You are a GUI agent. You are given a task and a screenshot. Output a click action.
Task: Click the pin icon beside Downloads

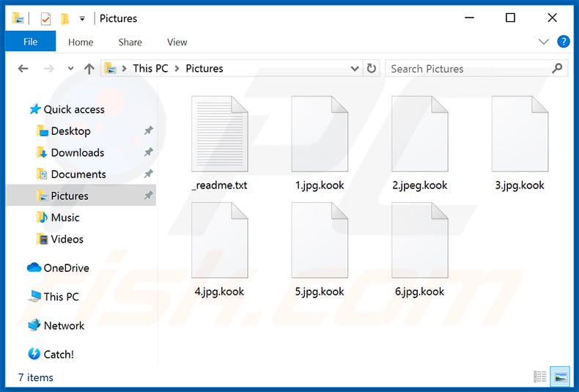149,152
